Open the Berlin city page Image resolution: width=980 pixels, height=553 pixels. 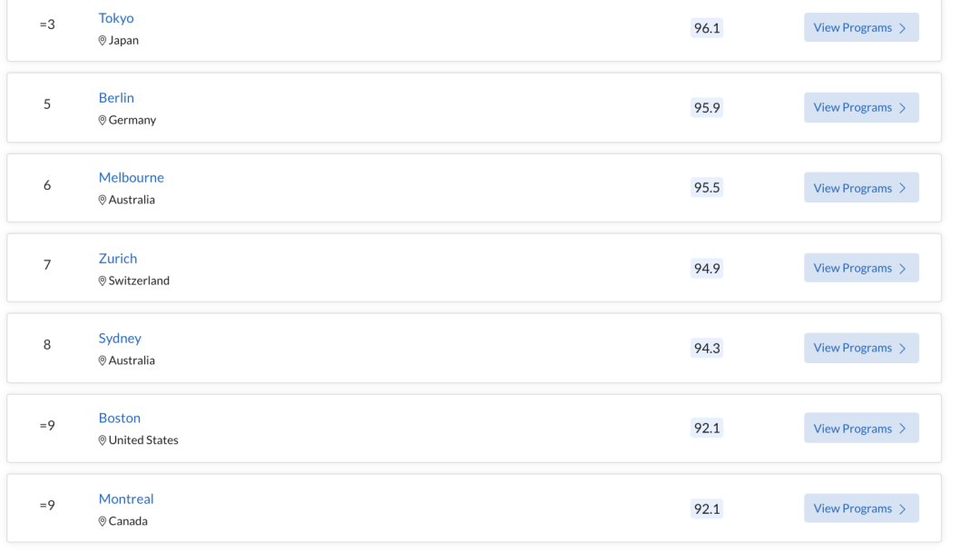(x=116, y=97)
